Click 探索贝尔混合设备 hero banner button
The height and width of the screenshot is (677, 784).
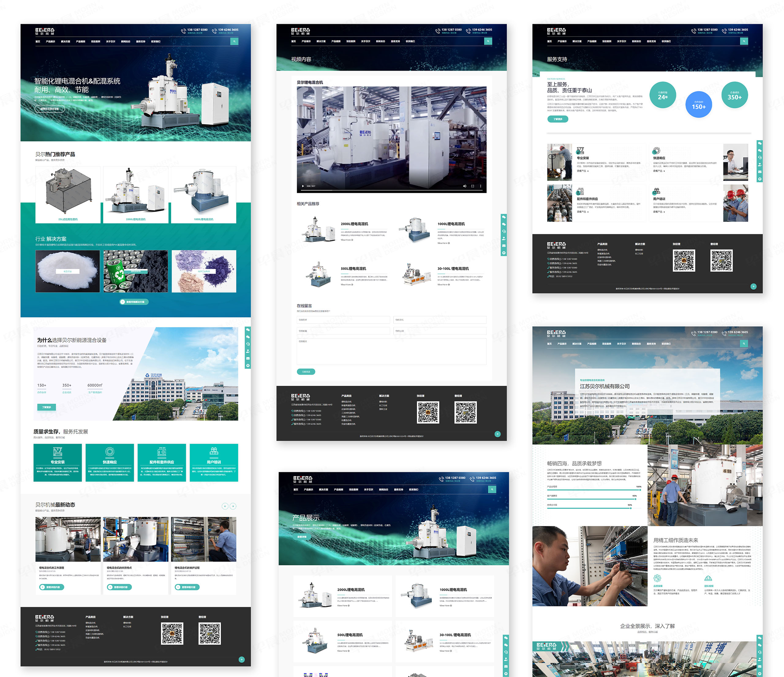click(x=50, y=109)
